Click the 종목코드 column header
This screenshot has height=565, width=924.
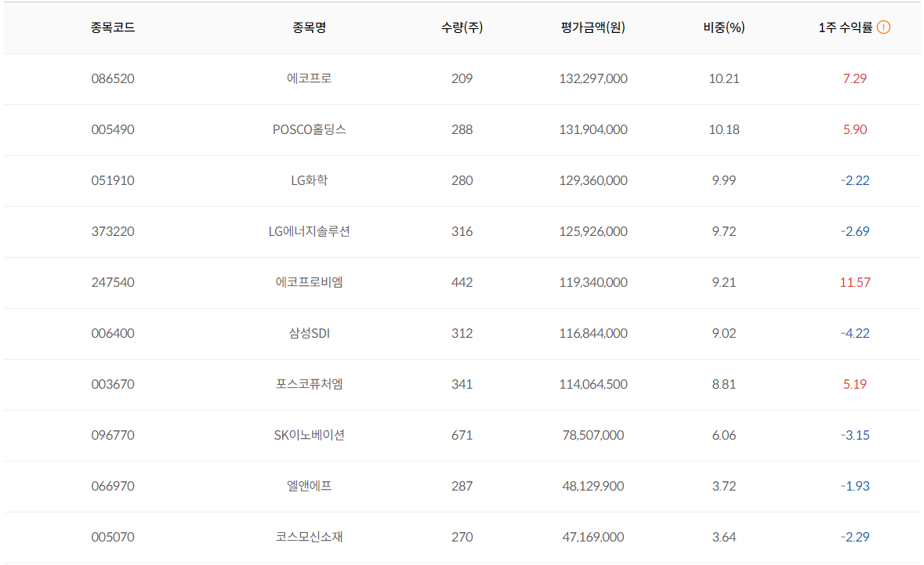tap(113, 27)
